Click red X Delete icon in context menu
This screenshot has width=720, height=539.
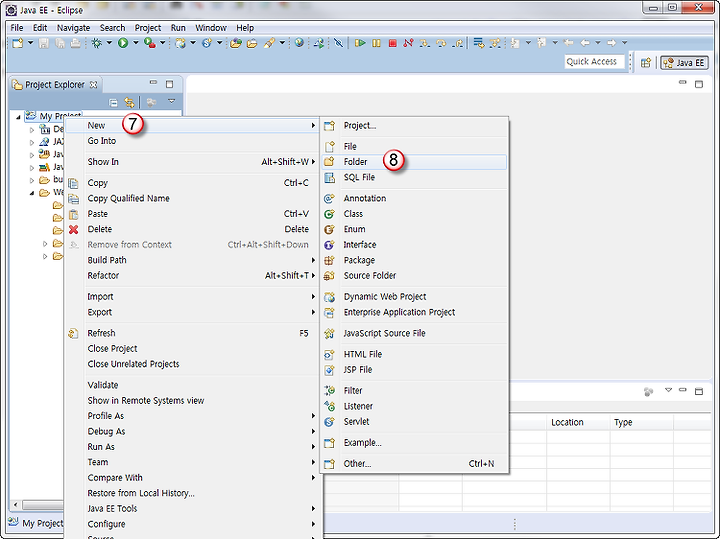(73, 230)
